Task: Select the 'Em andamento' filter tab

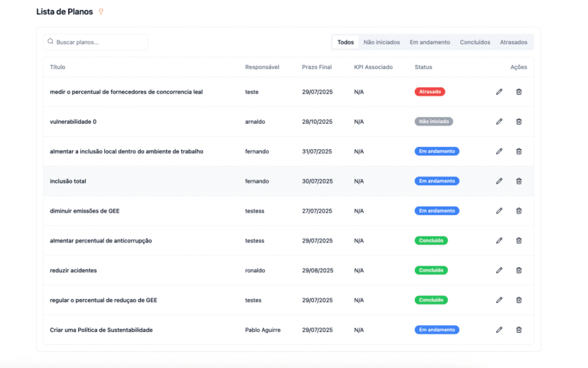Action: tap(430, 42)
